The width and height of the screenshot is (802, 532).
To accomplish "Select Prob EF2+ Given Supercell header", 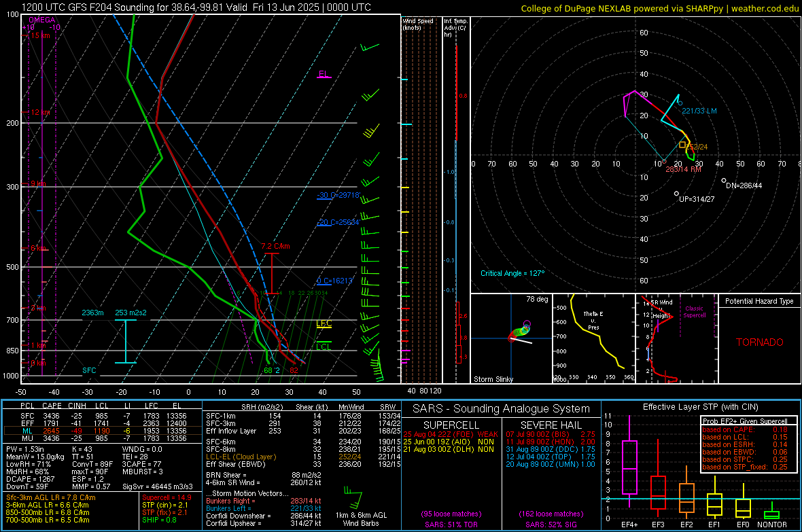I will click(745, 421).
